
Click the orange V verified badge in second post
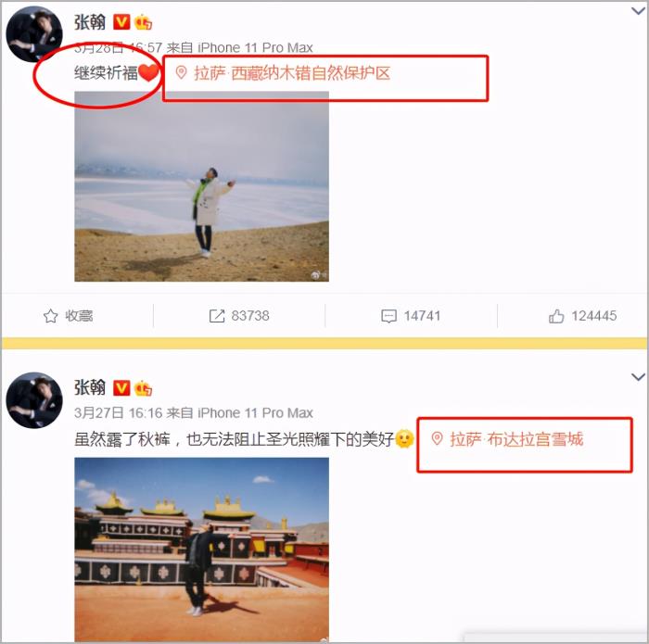click(x=121, y=388)
